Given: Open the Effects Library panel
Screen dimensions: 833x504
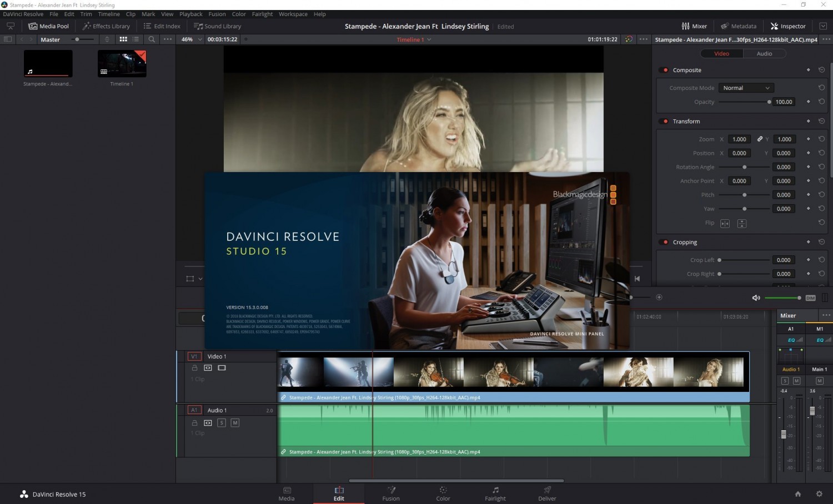Looking at the screenshot, I should pyautogui.click(x=106, y=26).
